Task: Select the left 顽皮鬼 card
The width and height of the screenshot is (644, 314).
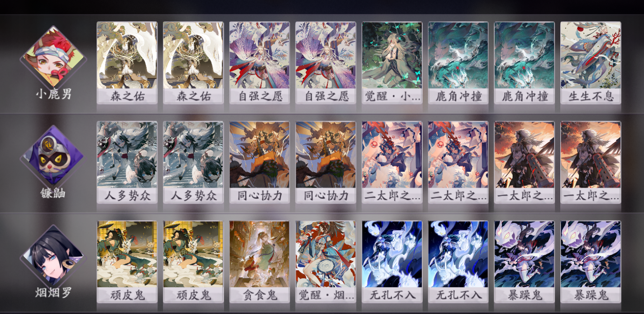Action: click(x=127, y=262)
